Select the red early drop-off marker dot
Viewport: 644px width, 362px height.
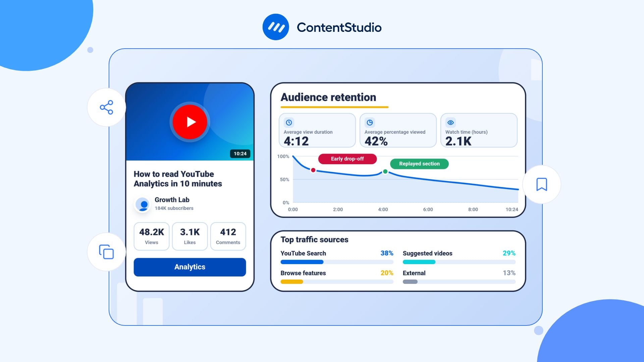[313, 170]
